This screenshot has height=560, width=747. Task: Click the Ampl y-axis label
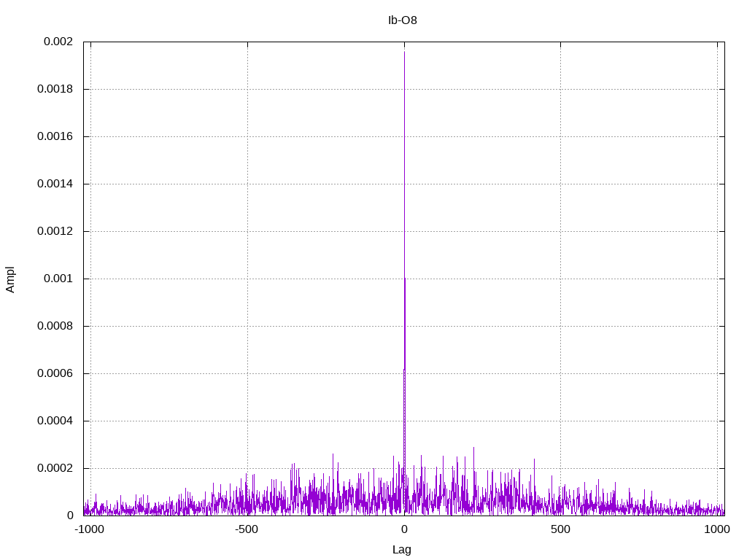click(x=10, y=280)
